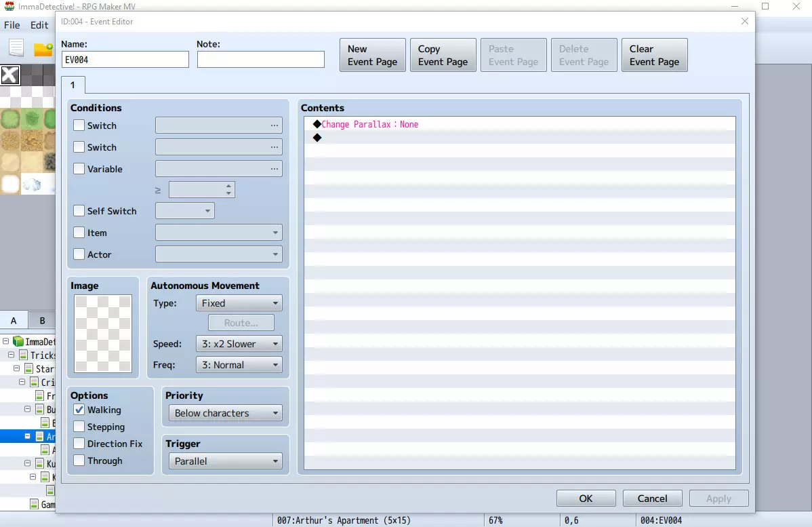812x527 pixels.
Task: Enable the first Switch condition checkbox
Action: (79, 125)
